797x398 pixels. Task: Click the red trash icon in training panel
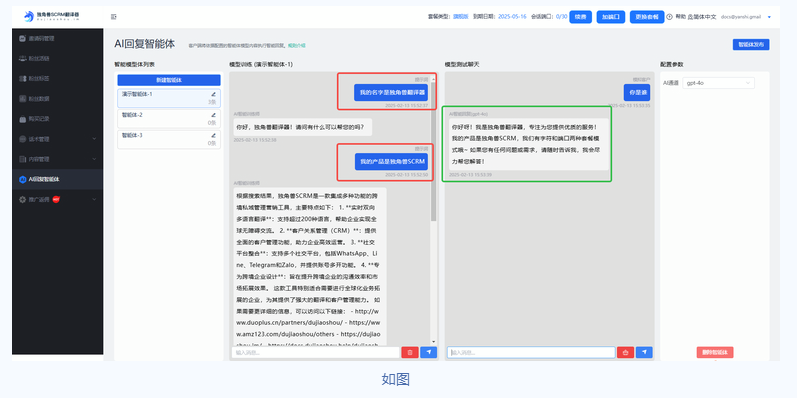pyautogui.click(x=410, y=352)
